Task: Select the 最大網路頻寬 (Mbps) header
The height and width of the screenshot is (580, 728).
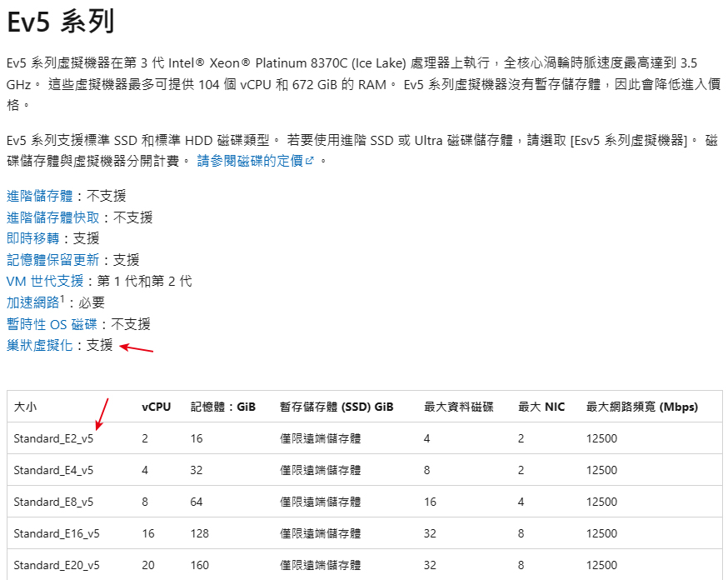Action: (642, 407)
